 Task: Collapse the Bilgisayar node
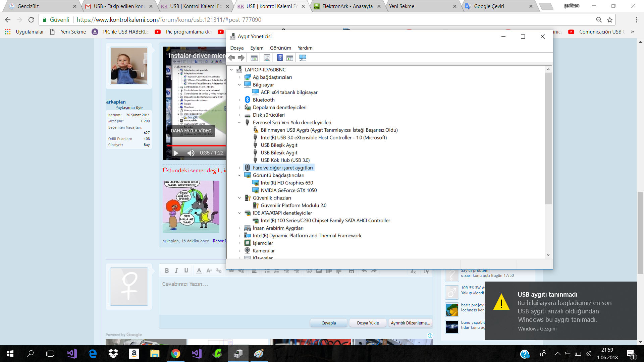(x=239, y=85)
